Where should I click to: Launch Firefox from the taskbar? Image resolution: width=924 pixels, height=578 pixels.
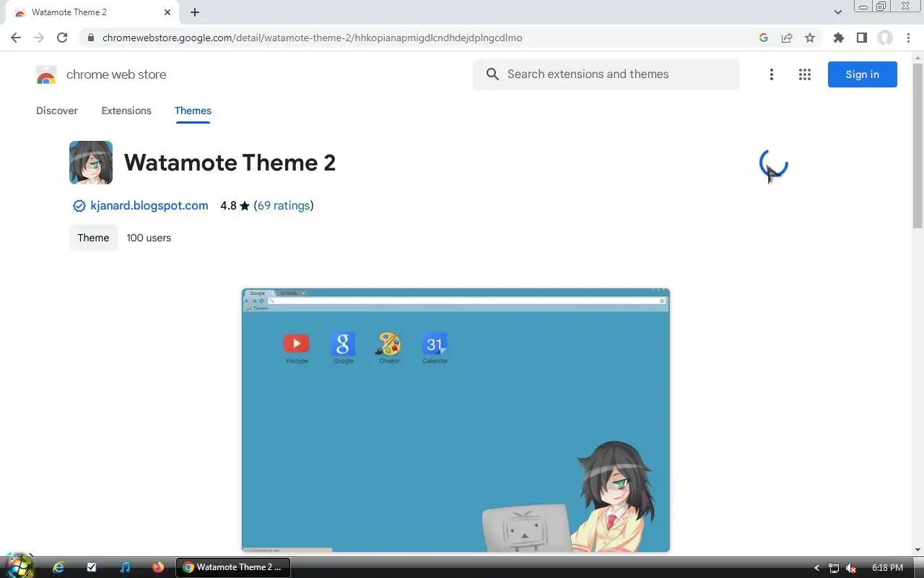click(x=158, y=567)
